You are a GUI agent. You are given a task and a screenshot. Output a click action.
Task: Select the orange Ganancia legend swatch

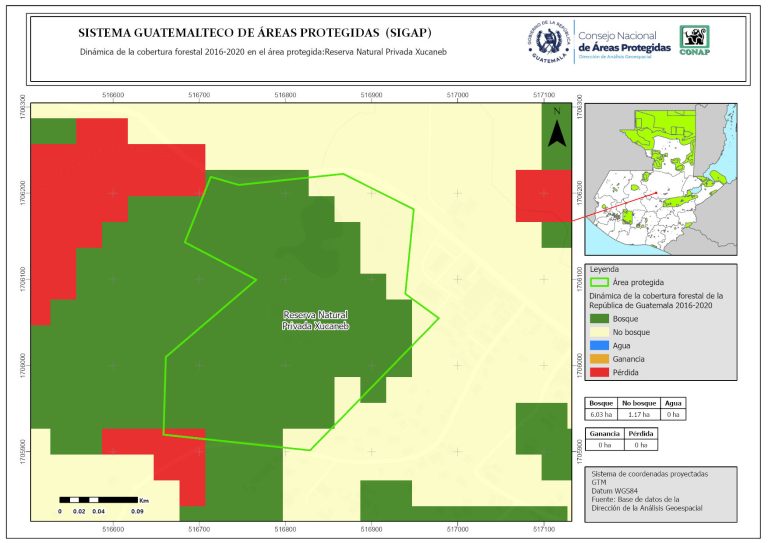click(x=600, y=358)
